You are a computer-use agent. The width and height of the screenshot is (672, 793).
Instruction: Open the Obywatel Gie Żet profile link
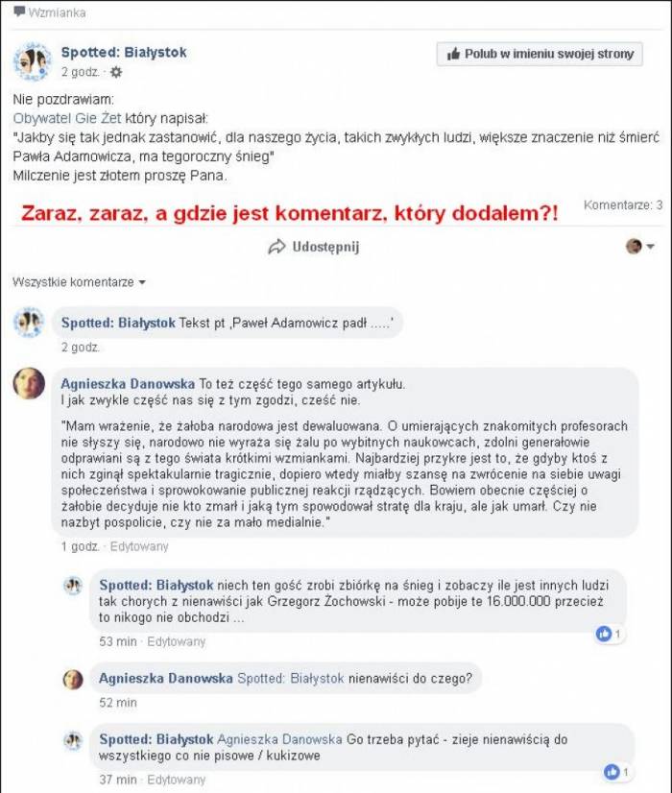click(67, 118)
